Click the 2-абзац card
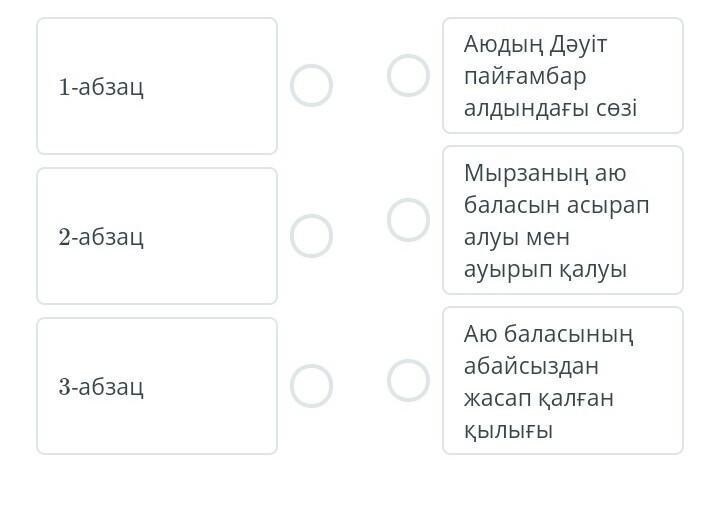 (157, 236)
